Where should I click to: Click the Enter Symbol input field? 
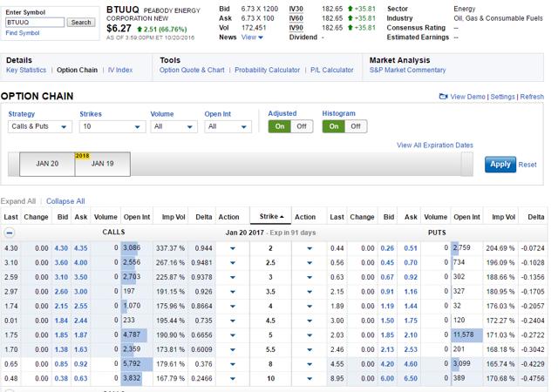click(x=35, y=23)
